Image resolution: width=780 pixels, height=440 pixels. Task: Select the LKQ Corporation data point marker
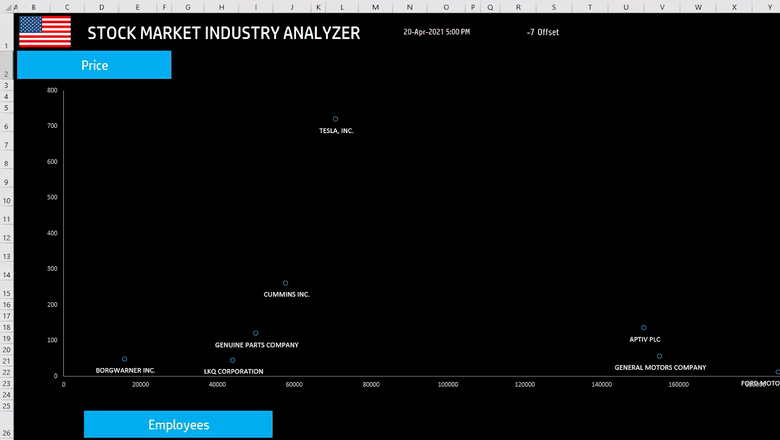(232, 360)
